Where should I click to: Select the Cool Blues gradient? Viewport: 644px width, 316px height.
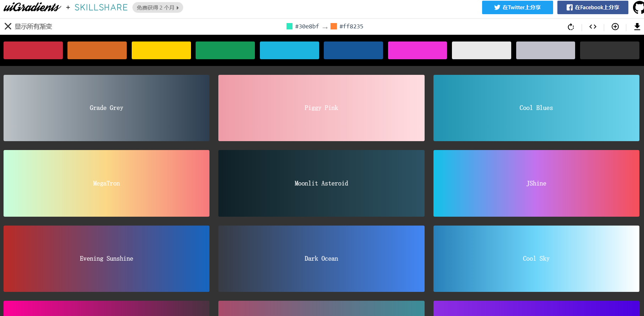coord(536,108)
